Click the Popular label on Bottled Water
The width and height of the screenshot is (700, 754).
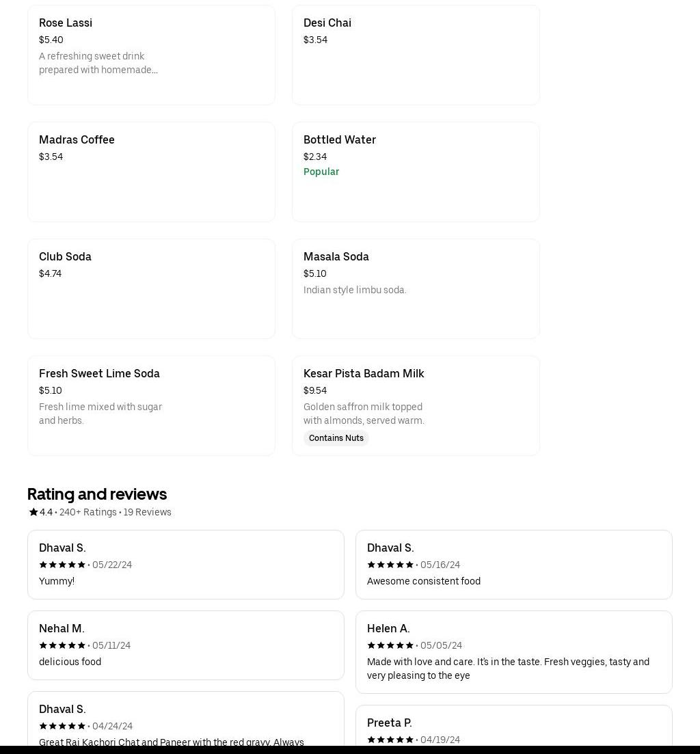[x=321, y=172]
